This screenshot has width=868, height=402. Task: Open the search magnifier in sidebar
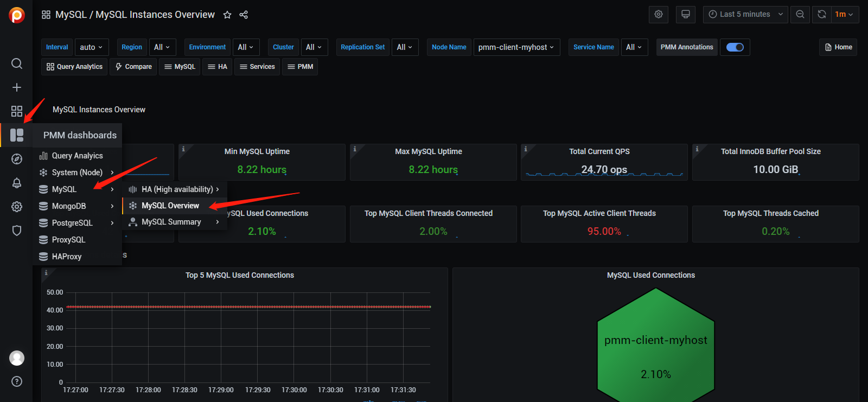[17, 63]
